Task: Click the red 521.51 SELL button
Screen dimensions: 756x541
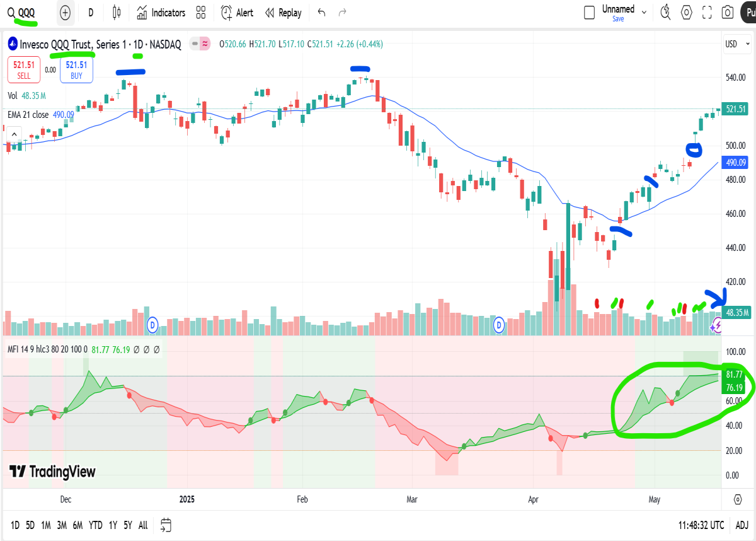Action: (23, 69)
